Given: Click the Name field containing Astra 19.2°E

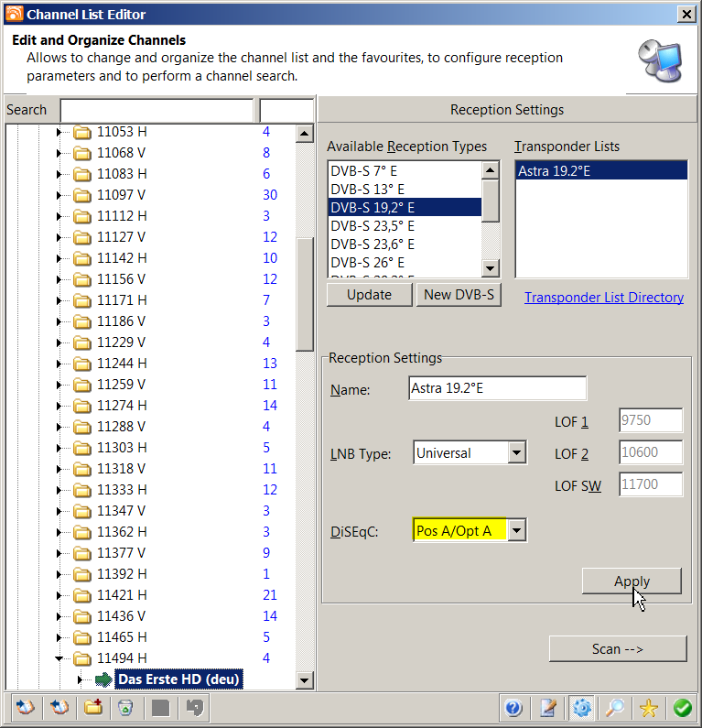Looking at the screenshot, I should point(497,389).
